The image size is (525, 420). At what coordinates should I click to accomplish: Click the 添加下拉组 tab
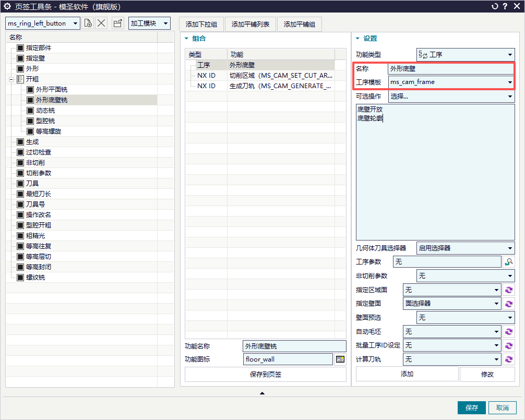[201, 25]
